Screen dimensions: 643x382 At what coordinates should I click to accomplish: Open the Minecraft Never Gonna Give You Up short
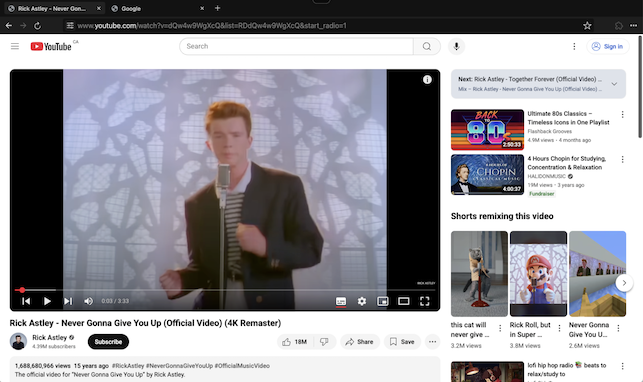tap(597, 274)
